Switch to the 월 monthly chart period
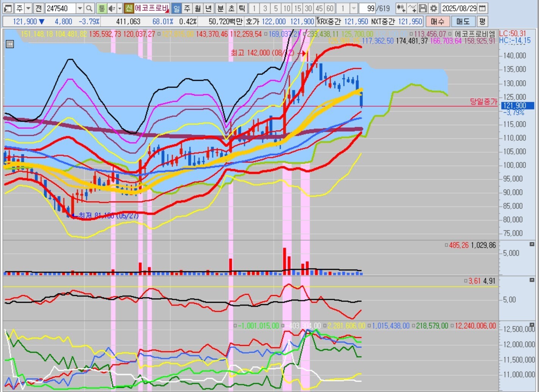Viewport: 539px width, 392px height. pyautogui.click(x=198, y=8)
